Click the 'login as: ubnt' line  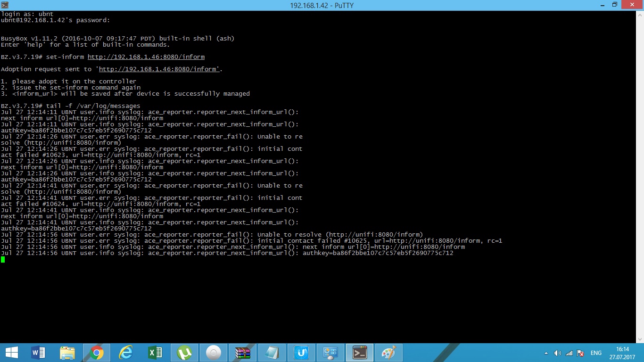coord(27,14)
